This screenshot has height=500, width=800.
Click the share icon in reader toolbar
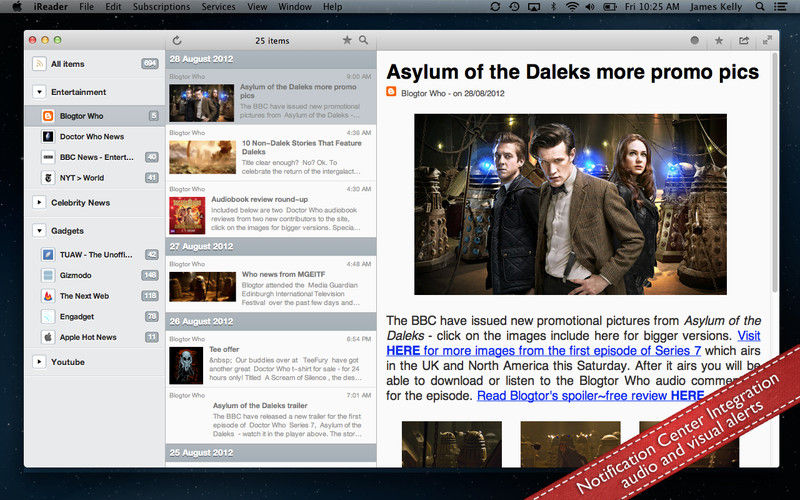[x=744, y=41]
